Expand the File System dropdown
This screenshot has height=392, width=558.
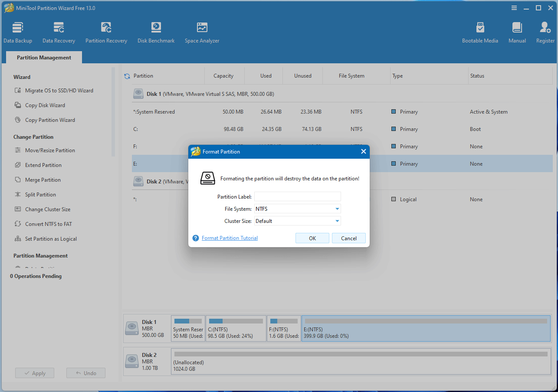(x=337, y=209)
